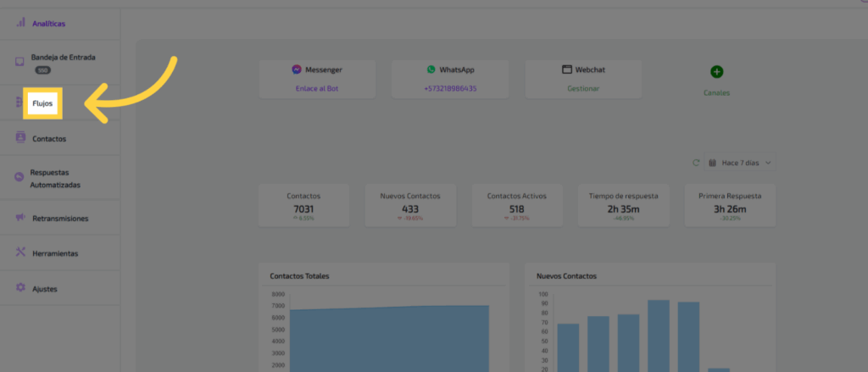
Task: Click the WhatsApp phone number link
Action: pos(450,88)
